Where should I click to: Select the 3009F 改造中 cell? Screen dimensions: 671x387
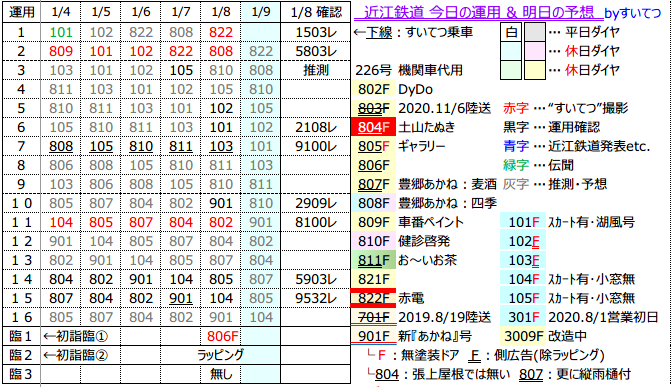[523, 336]
